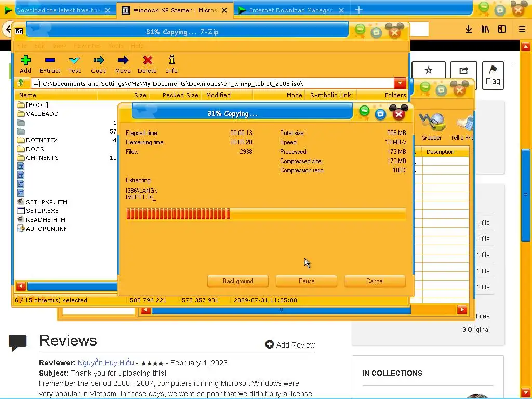Click the 7-Zip path address field

click(x=212, y=83)
